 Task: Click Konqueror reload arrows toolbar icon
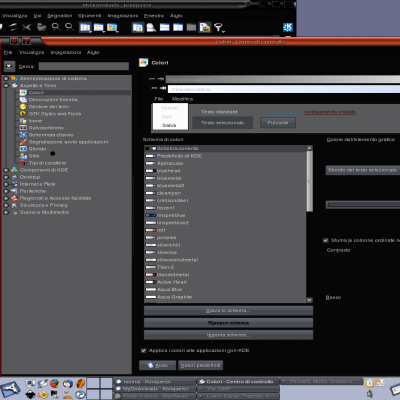pyautogui.click(x=13, y=27)
